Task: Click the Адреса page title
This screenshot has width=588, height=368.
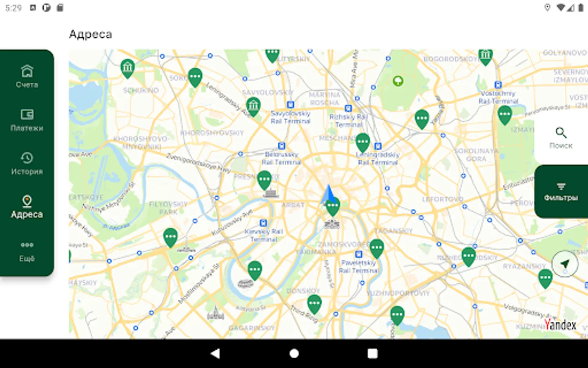Action: coord(90,34)
